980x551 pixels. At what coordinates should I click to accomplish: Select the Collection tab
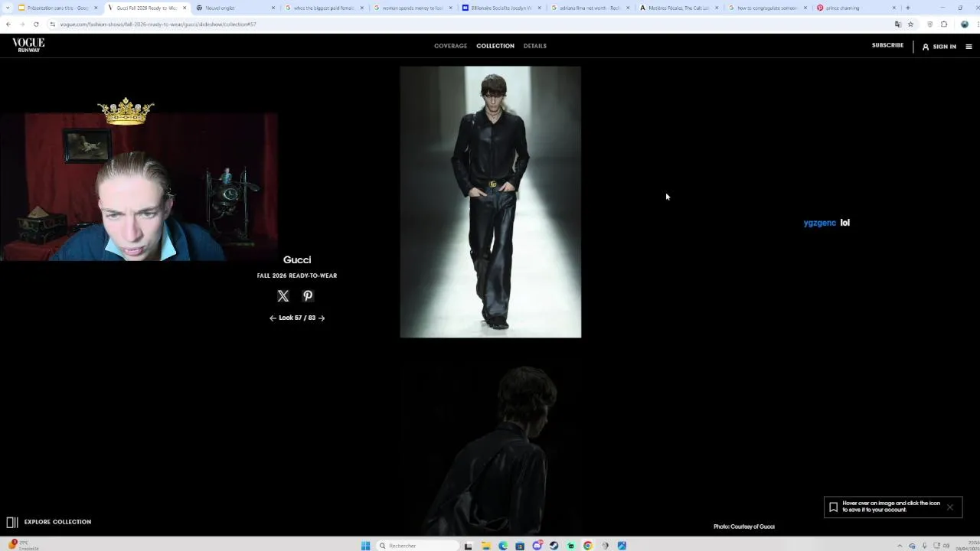[x=495, y=46]
